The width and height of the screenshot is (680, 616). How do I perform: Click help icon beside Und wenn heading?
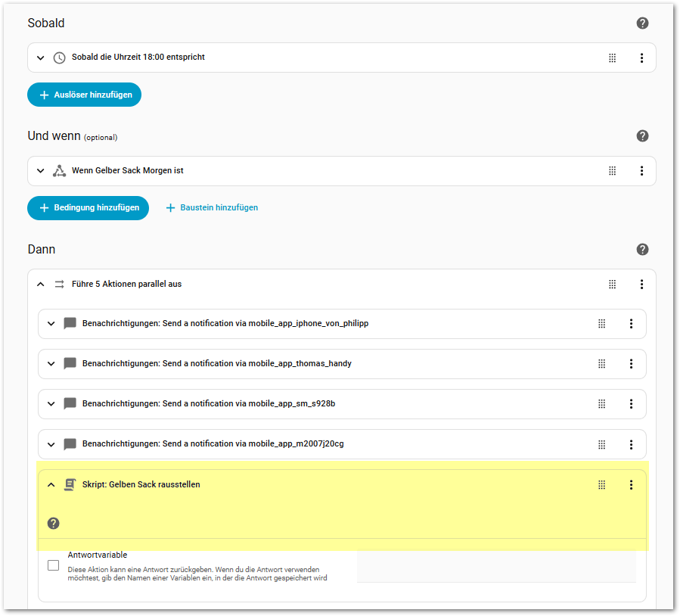point(642,136)
